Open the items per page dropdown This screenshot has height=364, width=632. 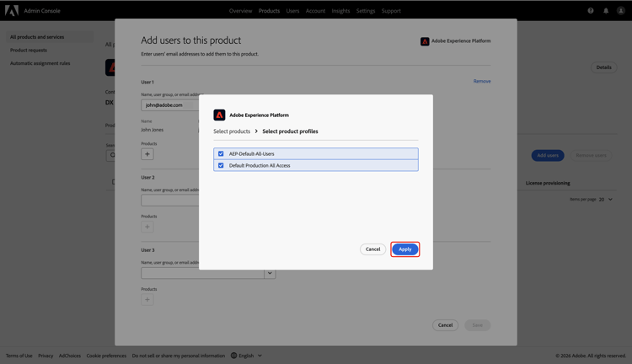click(x=605, y=200)
